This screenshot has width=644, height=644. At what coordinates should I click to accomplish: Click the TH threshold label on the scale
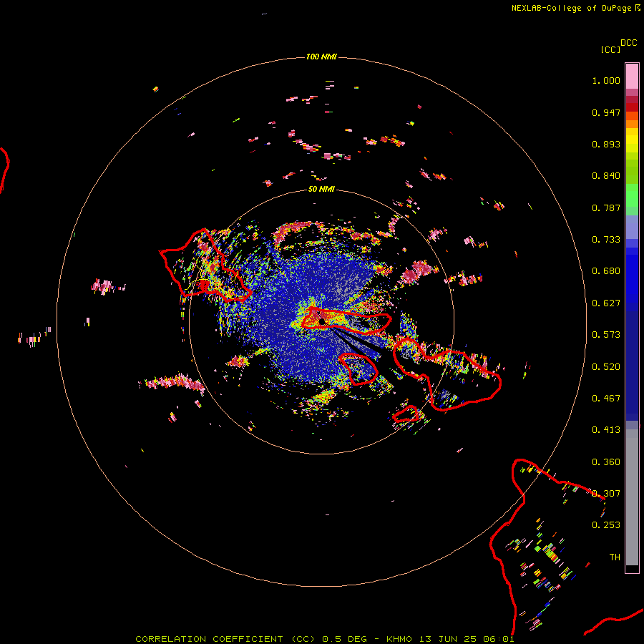click(615, 557)
